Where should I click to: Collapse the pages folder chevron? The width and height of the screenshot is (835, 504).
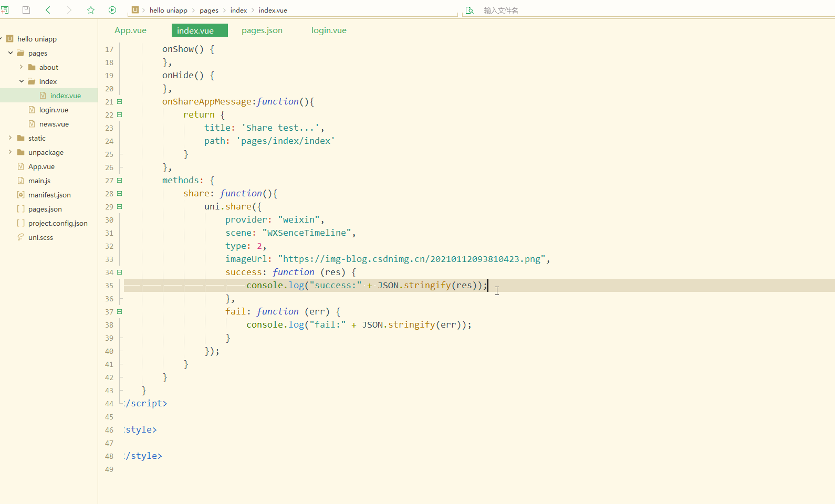click(x=11, y=53)
